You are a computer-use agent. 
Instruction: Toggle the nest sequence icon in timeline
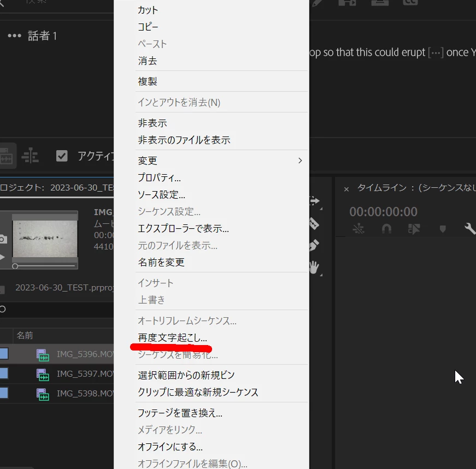click(358, 229)
